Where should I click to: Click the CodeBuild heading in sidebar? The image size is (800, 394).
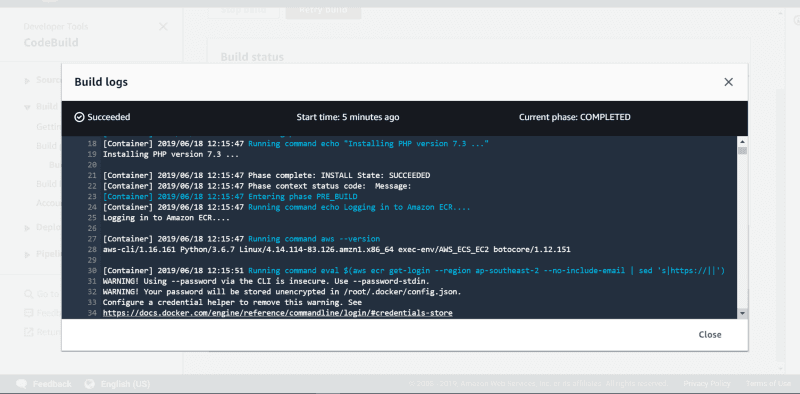point(51,43)
